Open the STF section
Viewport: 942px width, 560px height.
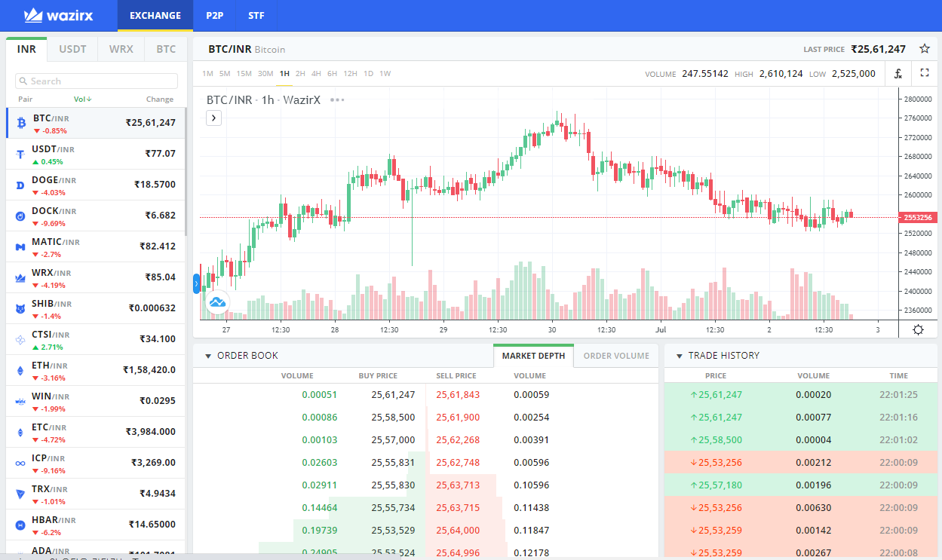coord(256,15)
